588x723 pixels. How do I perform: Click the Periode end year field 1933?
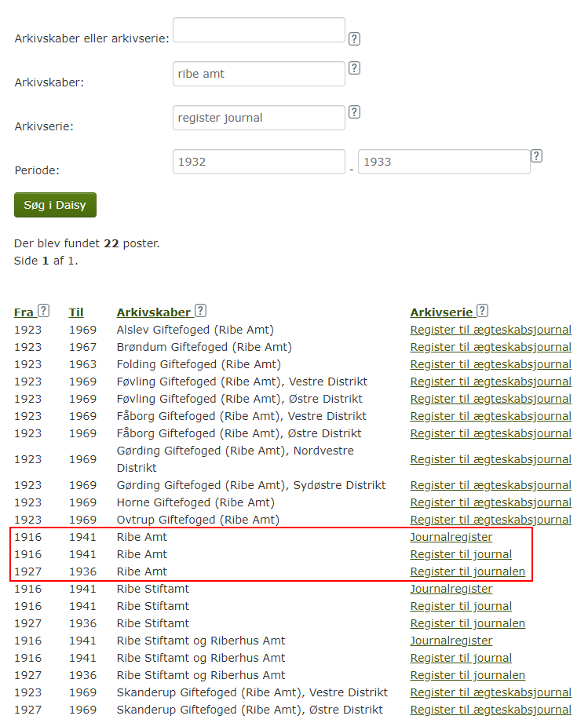pyautogui.click(x=444, y=162)
